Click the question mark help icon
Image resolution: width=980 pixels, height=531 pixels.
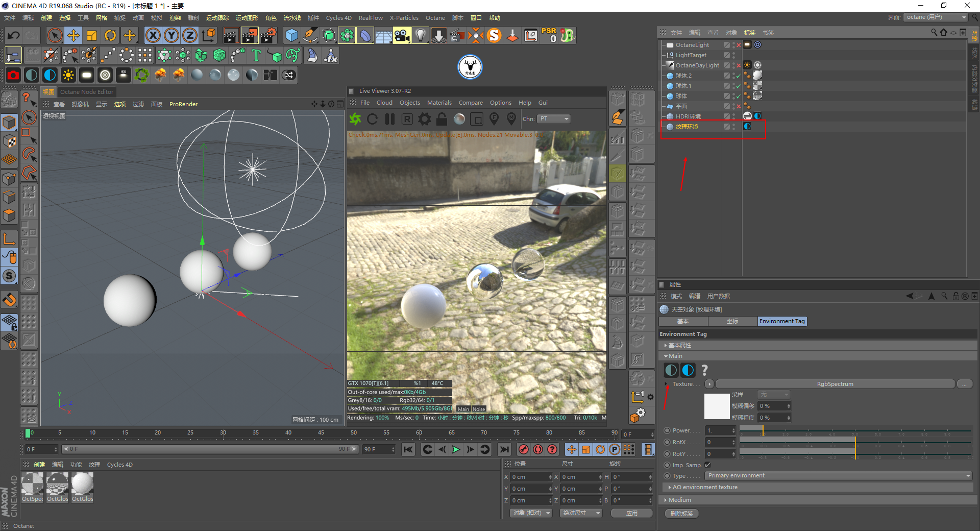click(705, 370)
